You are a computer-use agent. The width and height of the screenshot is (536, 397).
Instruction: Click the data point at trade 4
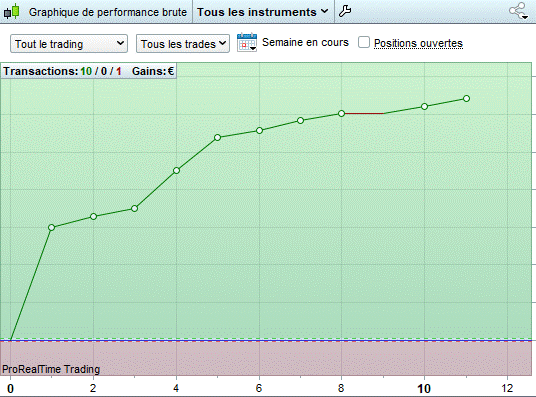click(x=176, y=170)
